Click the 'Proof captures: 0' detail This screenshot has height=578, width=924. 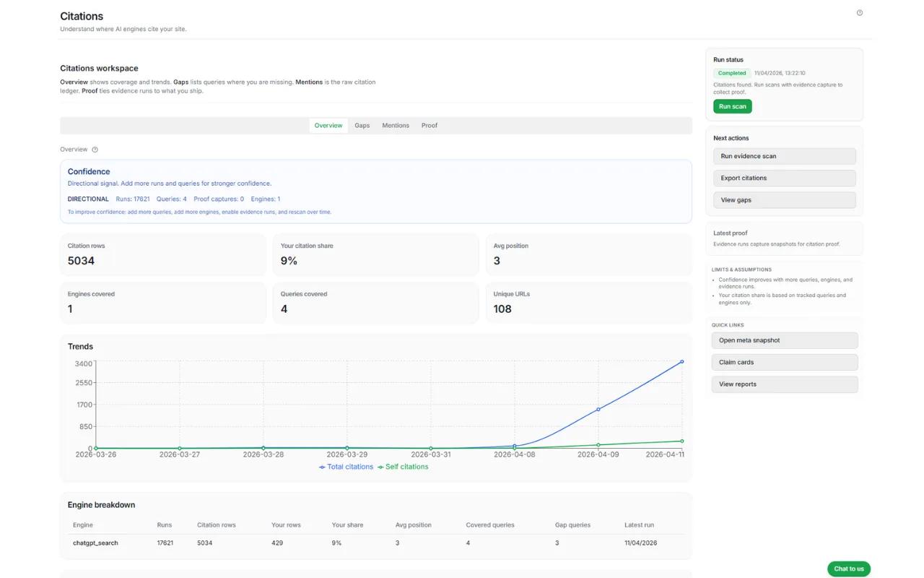pyautogui.click(x=219, y=199)
